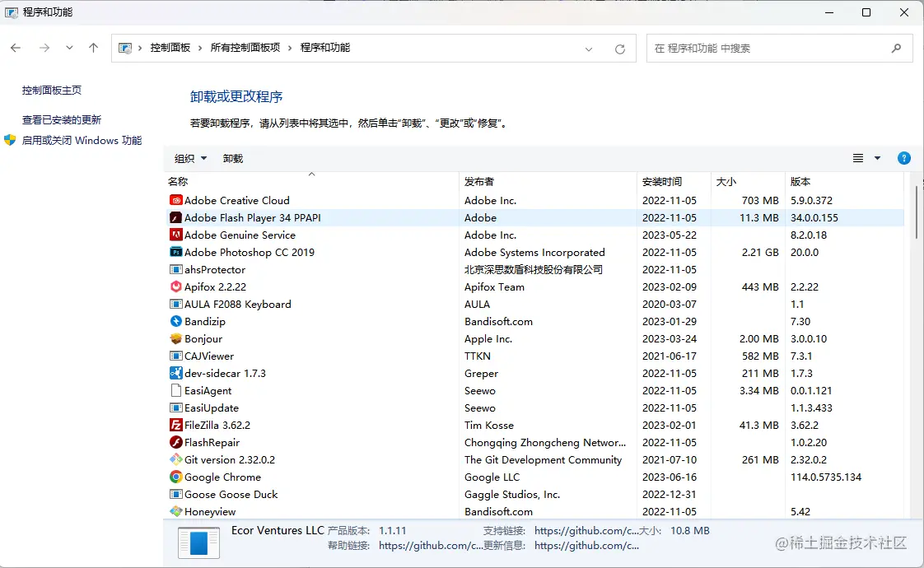
Task: Click the vertical scrollbar thumb
Action: click(917, 212)
